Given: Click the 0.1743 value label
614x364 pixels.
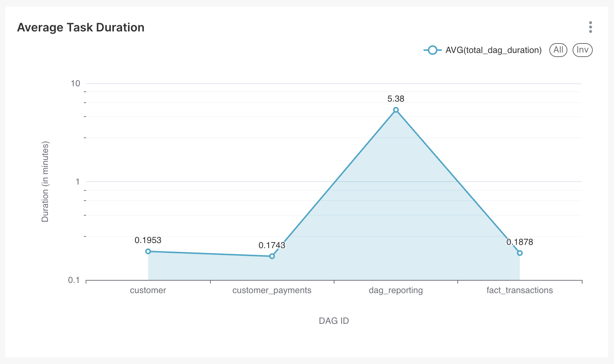Looking at the screenshot, I should (272, 245).
